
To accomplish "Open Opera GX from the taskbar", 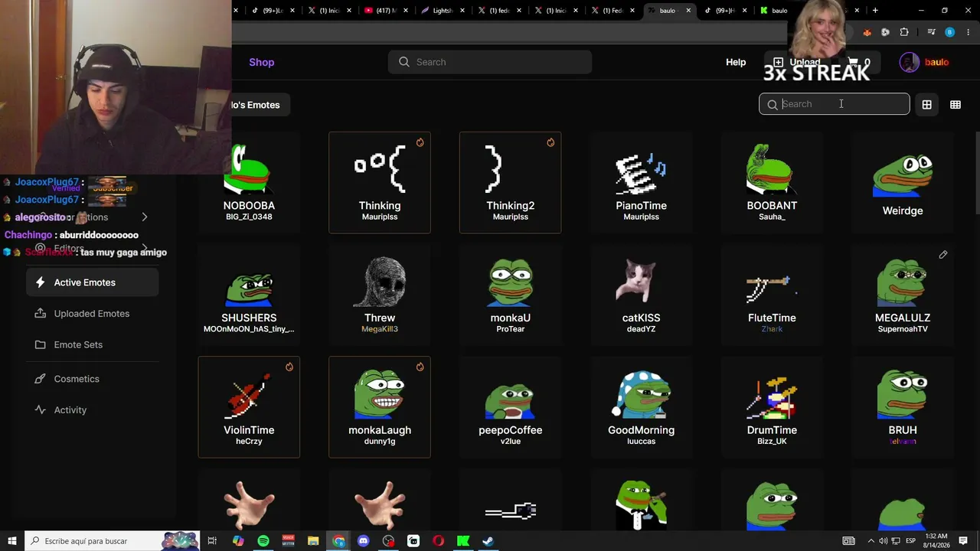I will 438,541.
